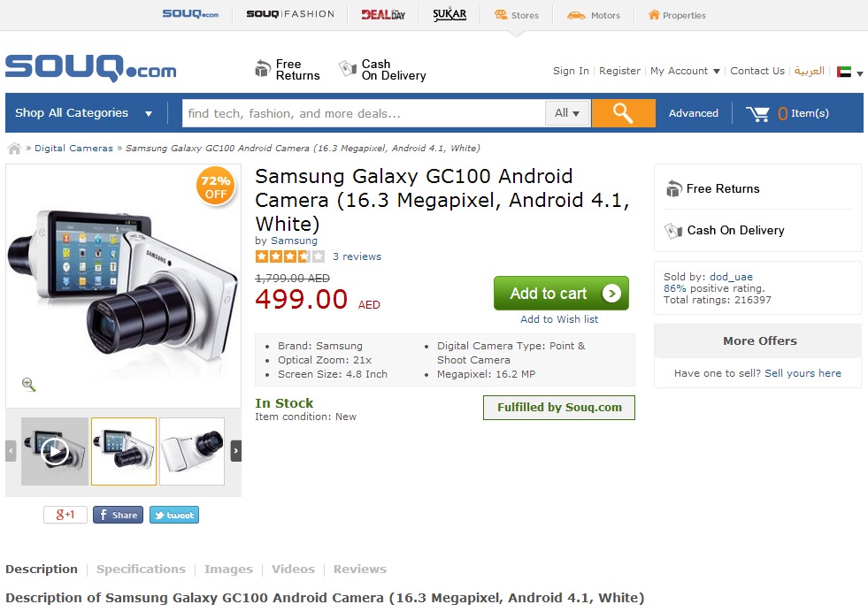Share on Google +1 button
Image resolution: width=868 pixels, height=612 pixels.
pos(65,515)
